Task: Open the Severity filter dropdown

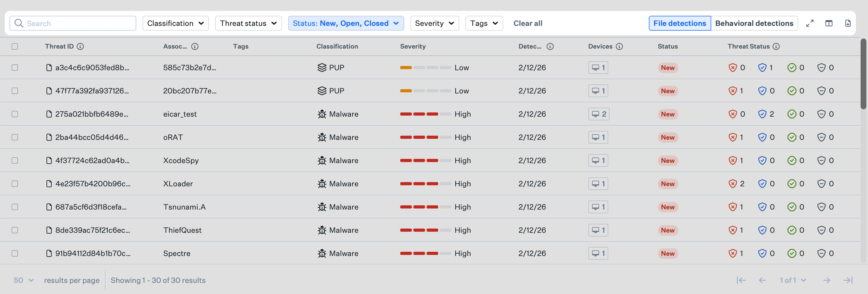Action: click(435, 23)
